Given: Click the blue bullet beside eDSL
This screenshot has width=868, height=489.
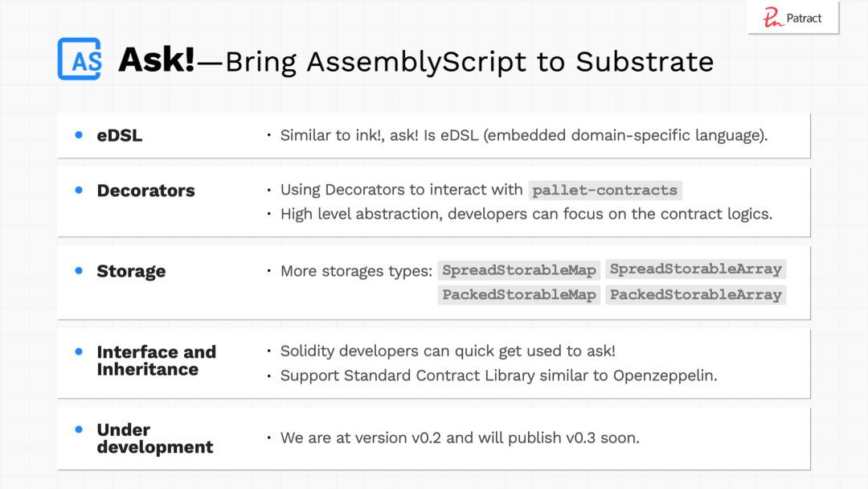Looking at the screenshot, I should pyautogui.click(x=79, y=135).
